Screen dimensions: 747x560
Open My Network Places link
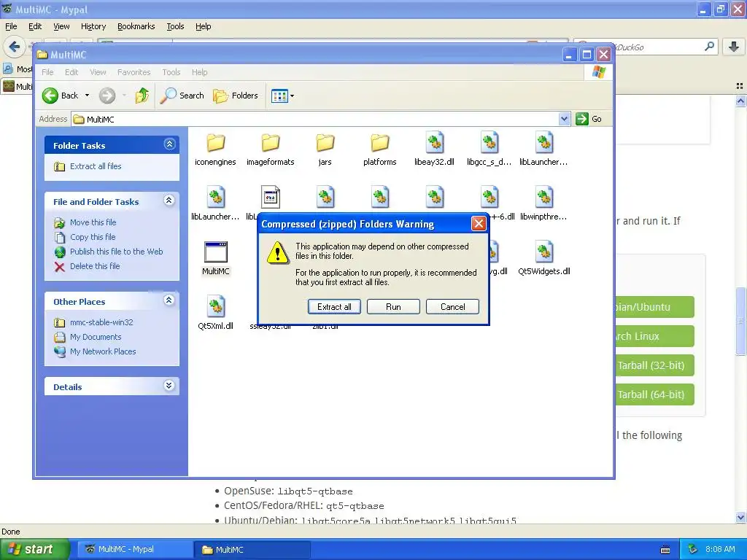(x=103, y=351)
